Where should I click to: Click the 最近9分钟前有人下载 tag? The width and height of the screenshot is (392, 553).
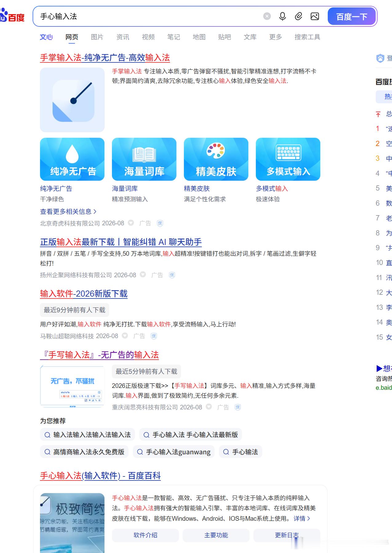pyautogui.click(x=74, y=310)
